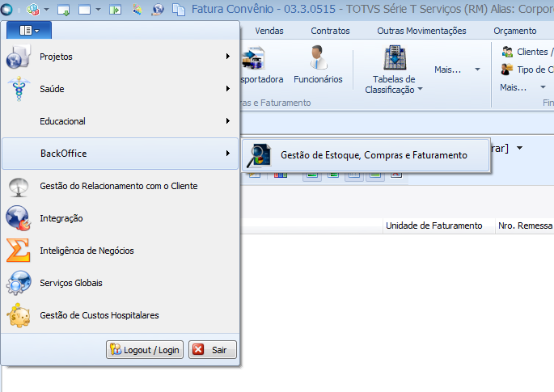The width and height of the screenshot is (554, 392).
Task: Open dropdown arrow beside colored cubes icon
Action: [46, 10]
